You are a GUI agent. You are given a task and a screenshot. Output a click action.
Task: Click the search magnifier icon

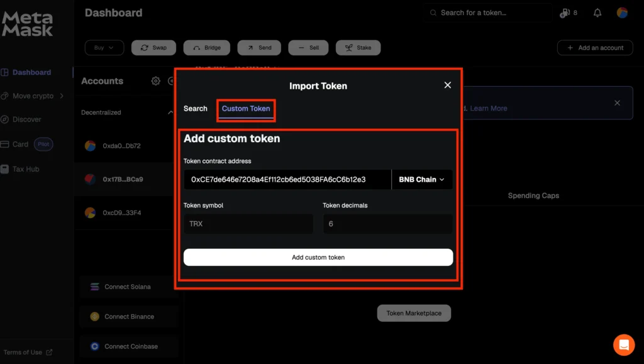(433, 13)
